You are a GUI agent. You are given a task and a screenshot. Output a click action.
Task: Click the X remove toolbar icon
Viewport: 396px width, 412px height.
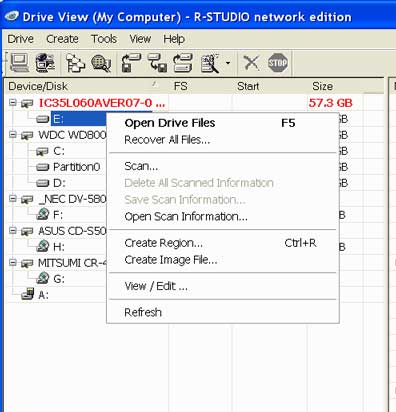tap(251, 63)
